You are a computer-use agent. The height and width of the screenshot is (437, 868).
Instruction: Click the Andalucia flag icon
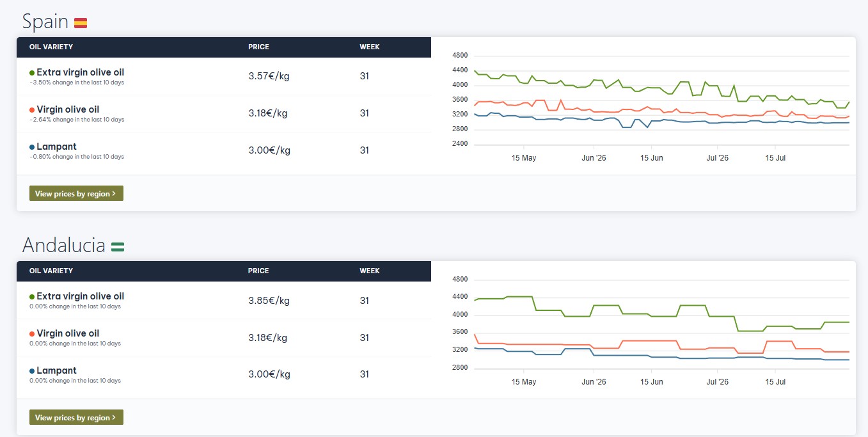coord(118,246)
